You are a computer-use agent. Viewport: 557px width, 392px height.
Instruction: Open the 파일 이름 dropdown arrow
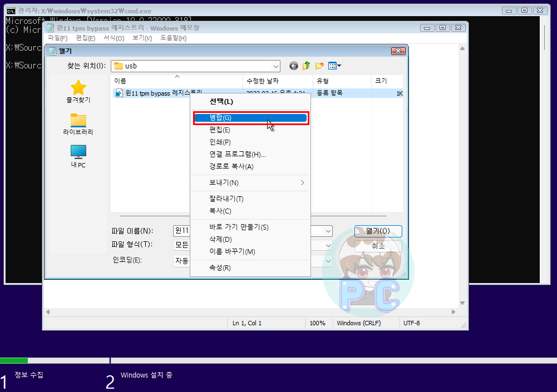click(x=328, y=231)
